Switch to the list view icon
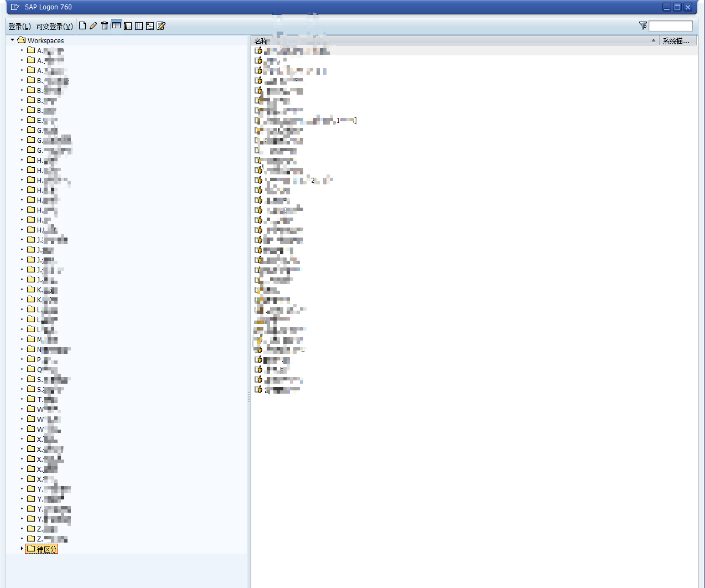 pyautogui.click(x=128, y=25)
